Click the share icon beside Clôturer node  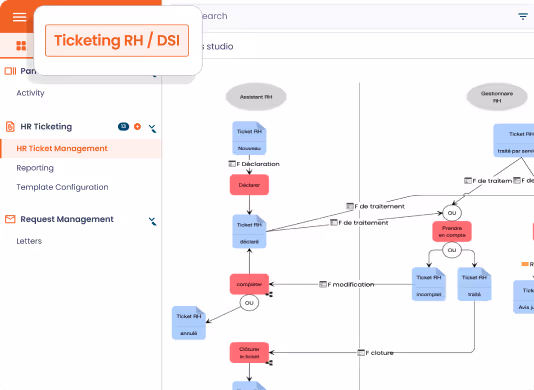pos(269,363)
